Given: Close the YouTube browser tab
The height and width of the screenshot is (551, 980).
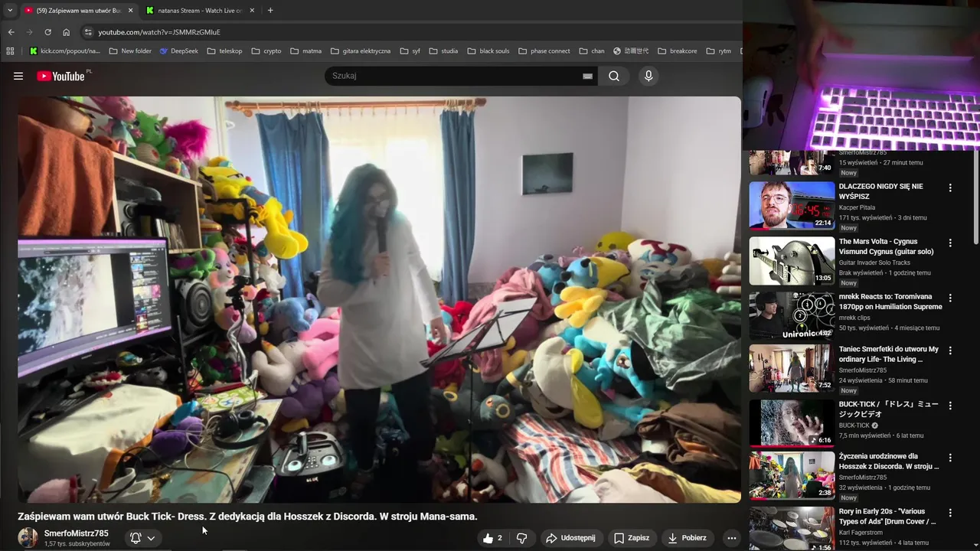Looking at the screenshot, I should tap(130, 11).
